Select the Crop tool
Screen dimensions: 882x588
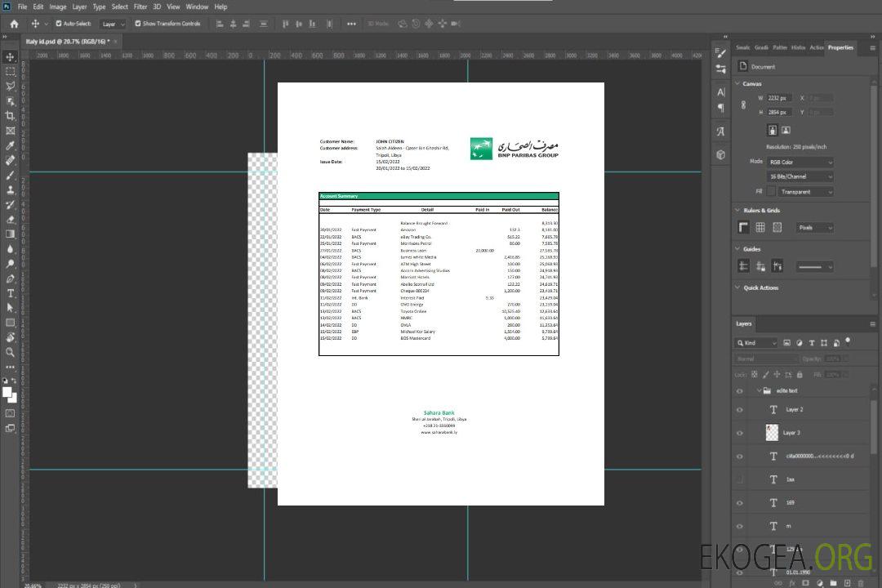11,116
